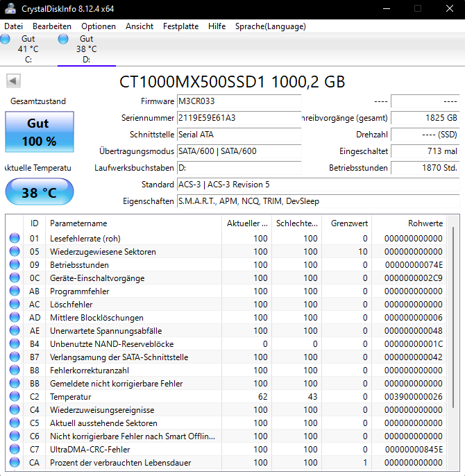Click the Schnittstelle field Serial ATA

239,135
